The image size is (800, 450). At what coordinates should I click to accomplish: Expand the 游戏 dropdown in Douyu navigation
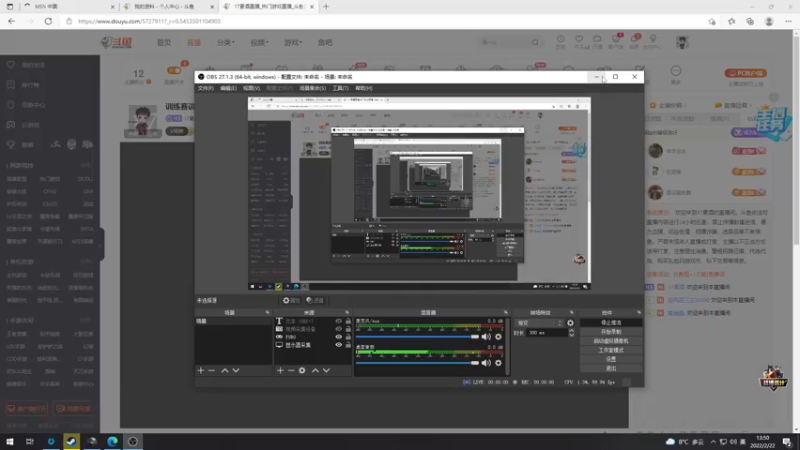(x=293, y=43)
